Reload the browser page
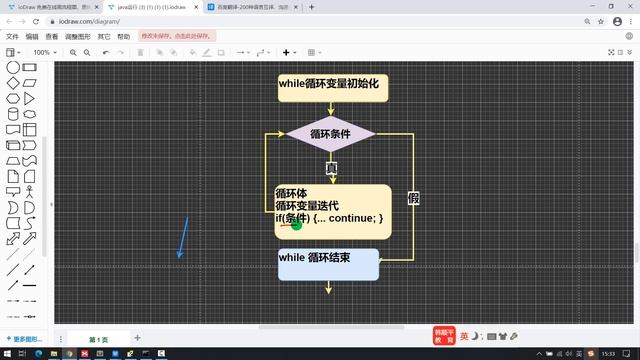The height and width of the screenshot is (360, 640). coord(36,22)
